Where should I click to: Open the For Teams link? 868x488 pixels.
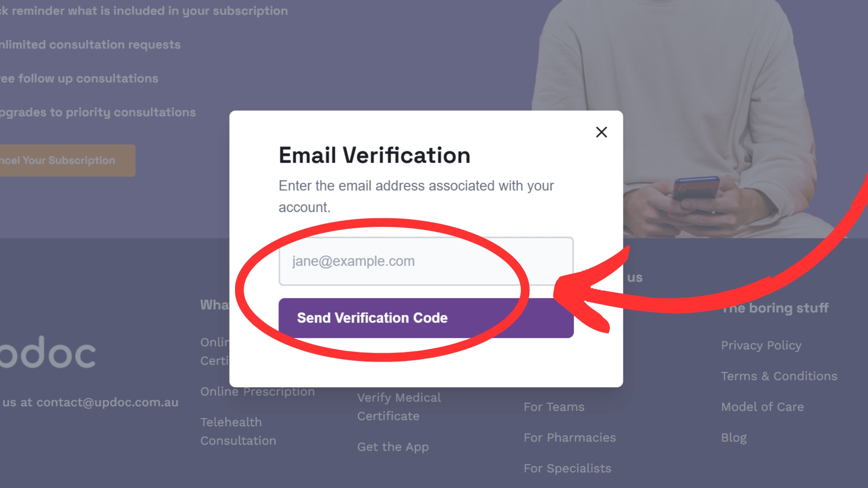coord(554,407)
